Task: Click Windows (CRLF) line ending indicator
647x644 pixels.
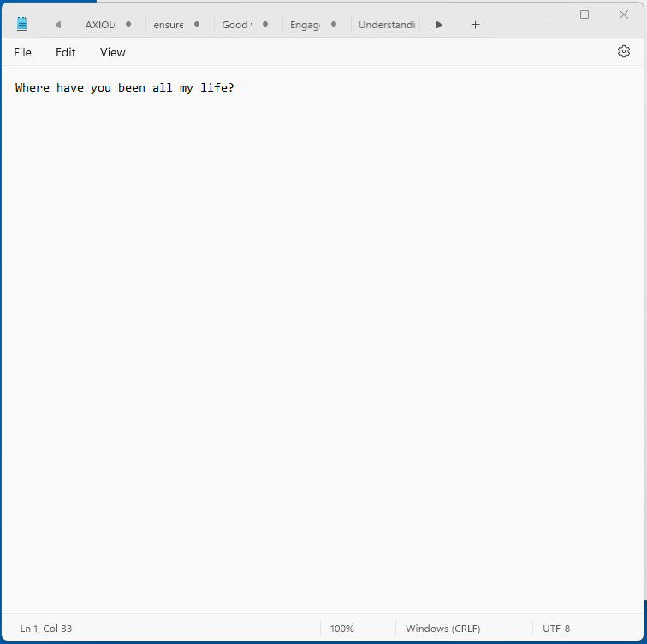Action: [x=443, y=629]
